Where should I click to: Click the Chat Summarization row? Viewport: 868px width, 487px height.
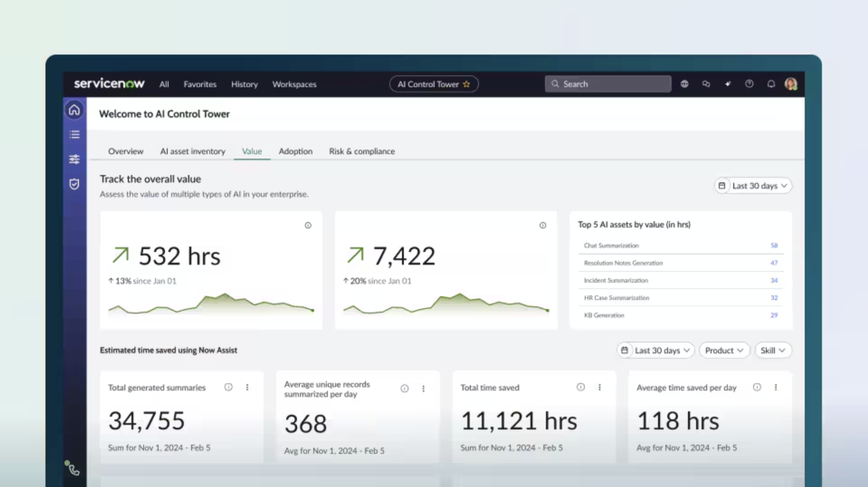(681, 246)
